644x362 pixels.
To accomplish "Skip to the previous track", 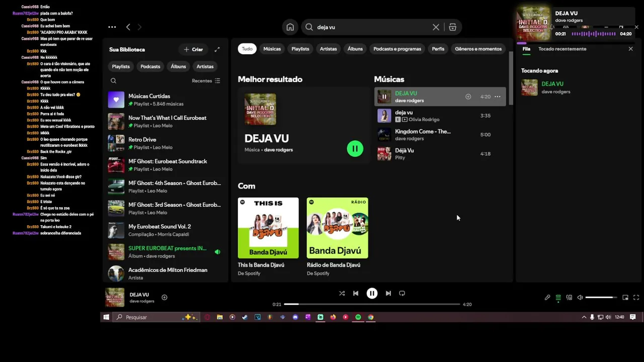I will (x=356, y=293).
